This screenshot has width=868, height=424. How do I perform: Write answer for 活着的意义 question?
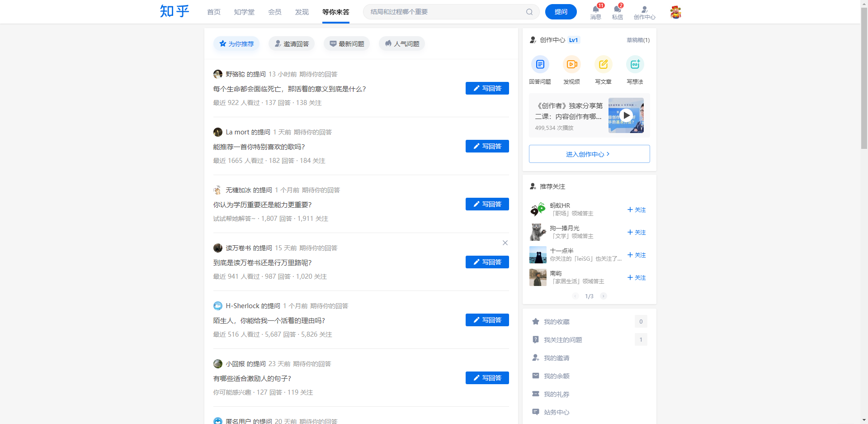487,88
